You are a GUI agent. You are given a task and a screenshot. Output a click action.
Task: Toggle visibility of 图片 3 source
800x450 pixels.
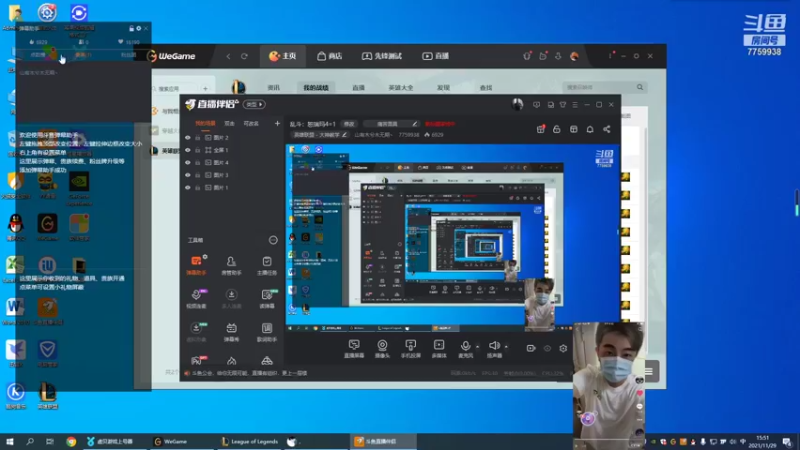188,175
